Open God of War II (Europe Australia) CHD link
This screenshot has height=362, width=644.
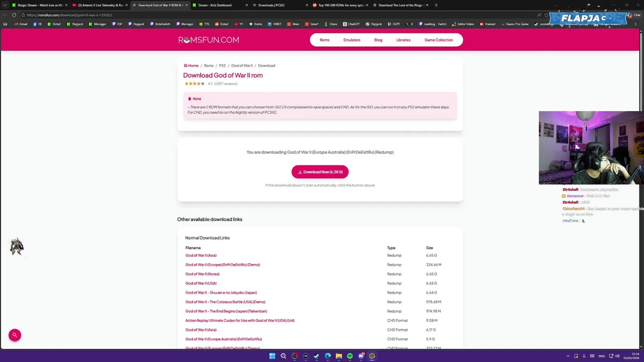223,339
